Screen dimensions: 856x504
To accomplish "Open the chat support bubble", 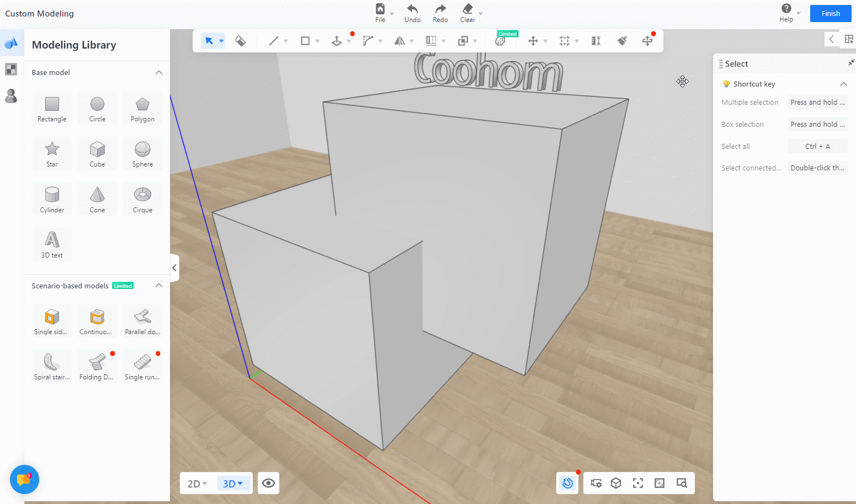I will 24,479.
